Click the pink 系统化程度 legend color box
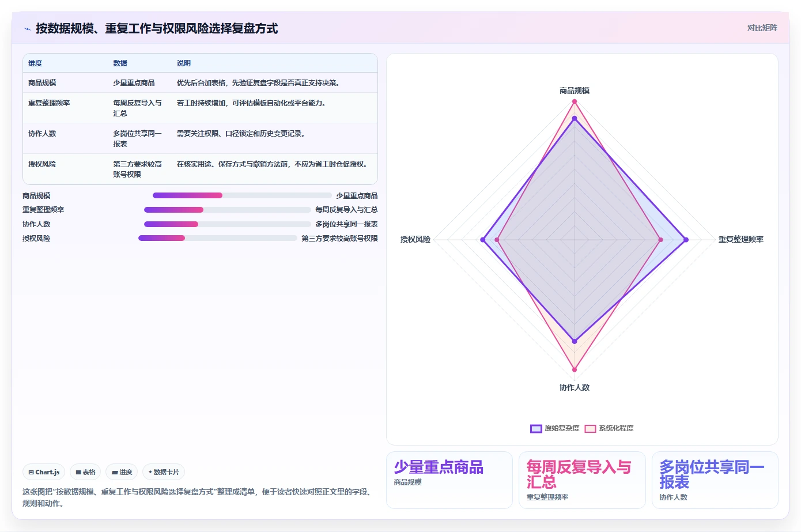Image resolution: width=801 pixels, height=532 pixels. click(x=590, y=428)
